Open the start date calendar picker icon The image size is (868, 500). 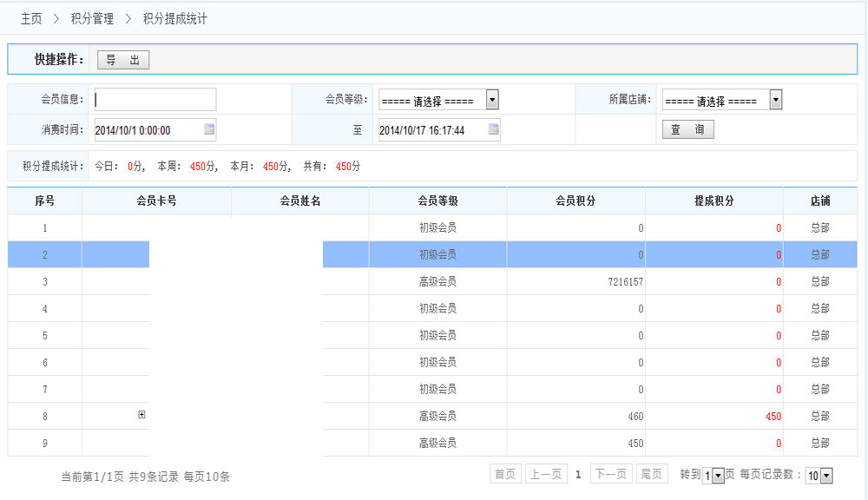coord(209,129)
